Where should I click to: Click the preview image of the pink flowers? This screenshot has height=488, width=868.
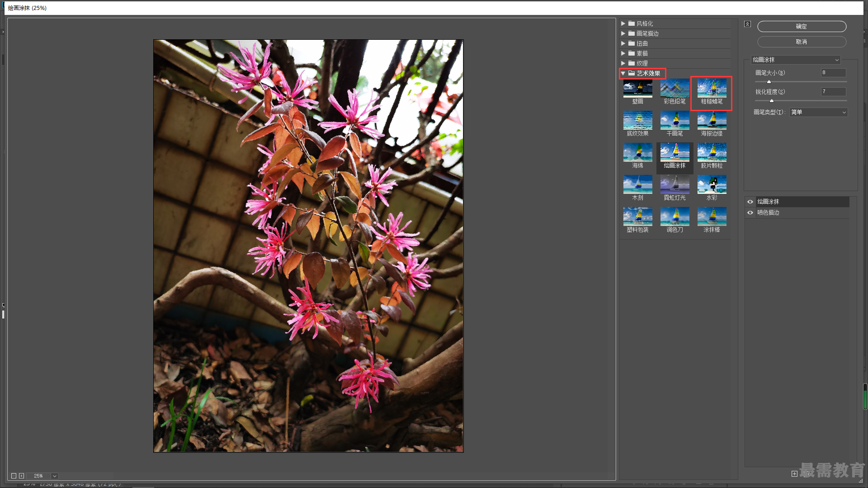pos(308,246)
